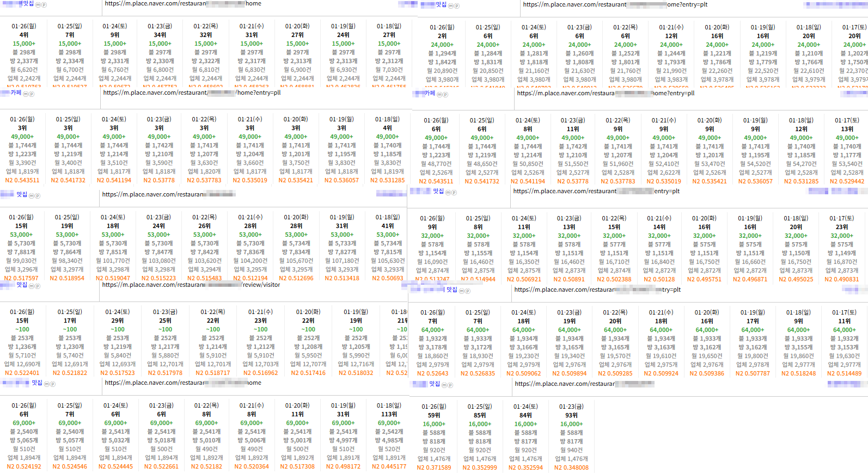
Task: Click the 'p' icon beside bottom-right 맛집 keyword
Action: (x=450, y=385)
